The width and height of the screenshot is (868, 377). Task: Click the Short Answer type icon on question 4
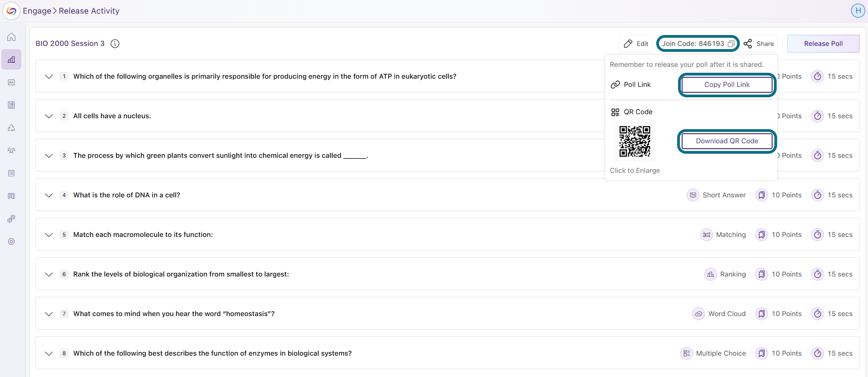693,195
